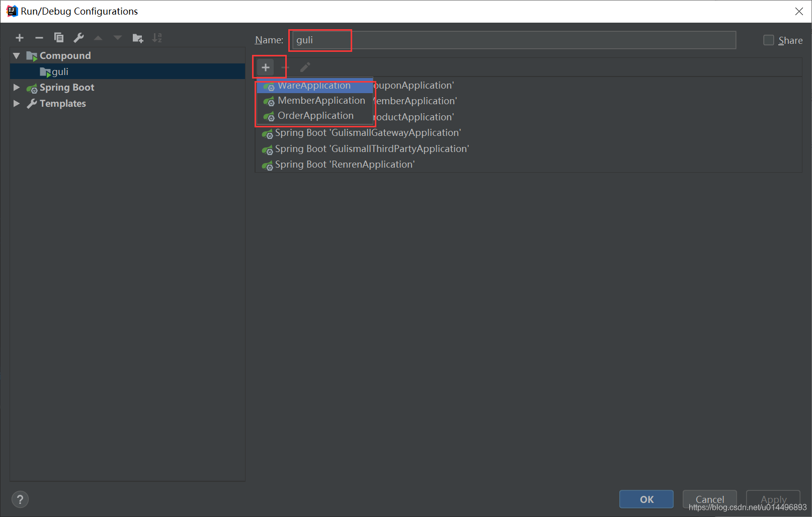Image resolution: width=812 pixels, height=517 pixels.
Task: Add a new run configuration with the plus icon
Action: point(20,38)
